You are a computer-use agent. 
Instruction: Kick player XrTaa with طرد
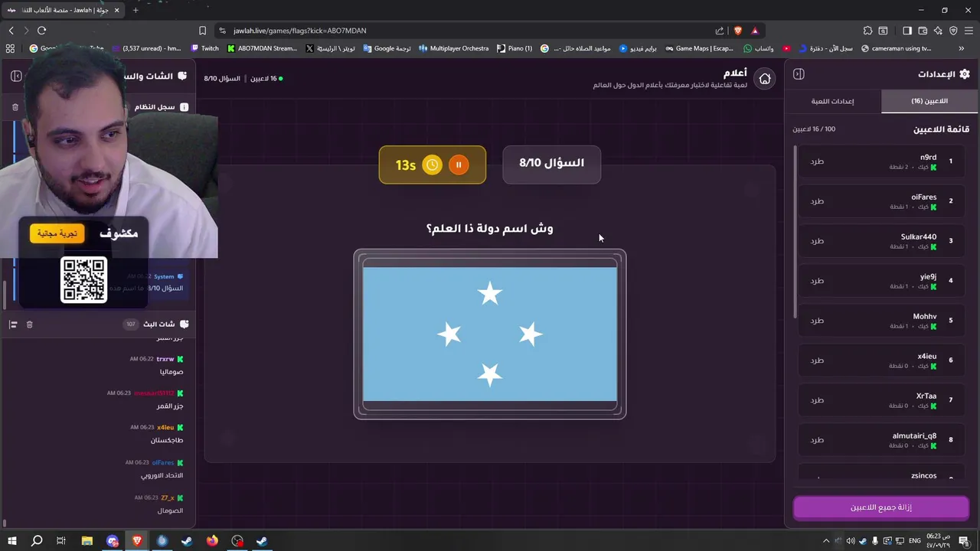817,400
